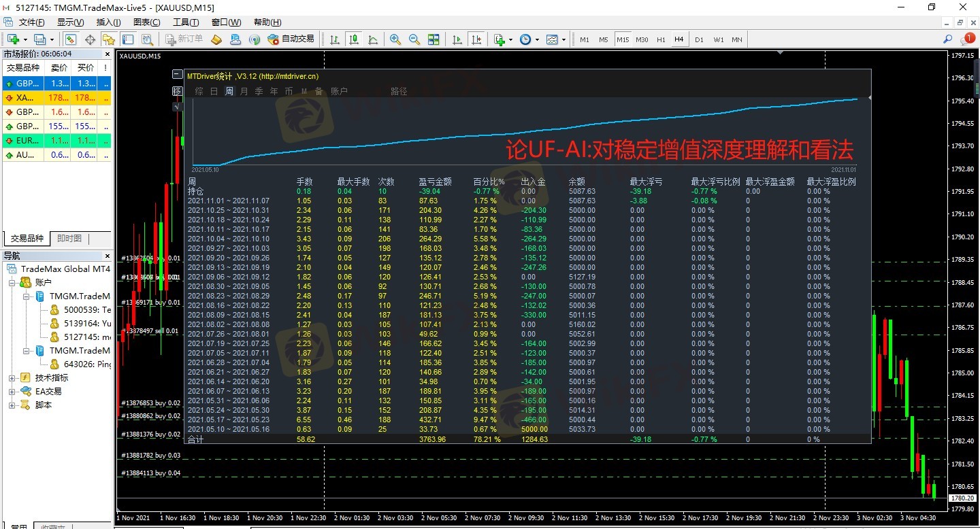Toggle the 自动交易 auto trading button
Screen dimensions: 980x529
point(291,39)
